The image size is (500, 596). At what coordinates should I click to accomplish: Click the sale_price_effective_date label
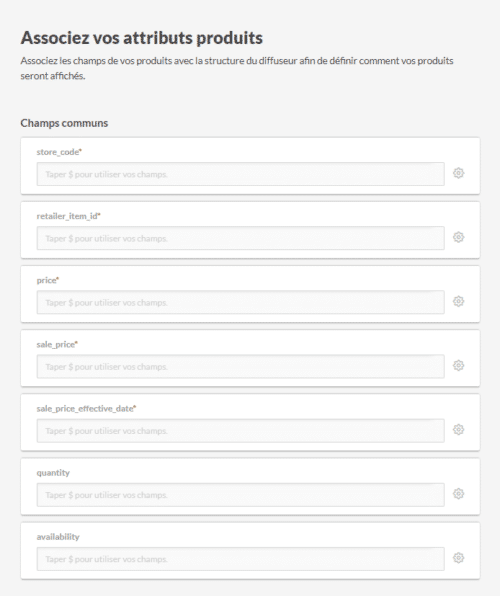click(86, 409)
